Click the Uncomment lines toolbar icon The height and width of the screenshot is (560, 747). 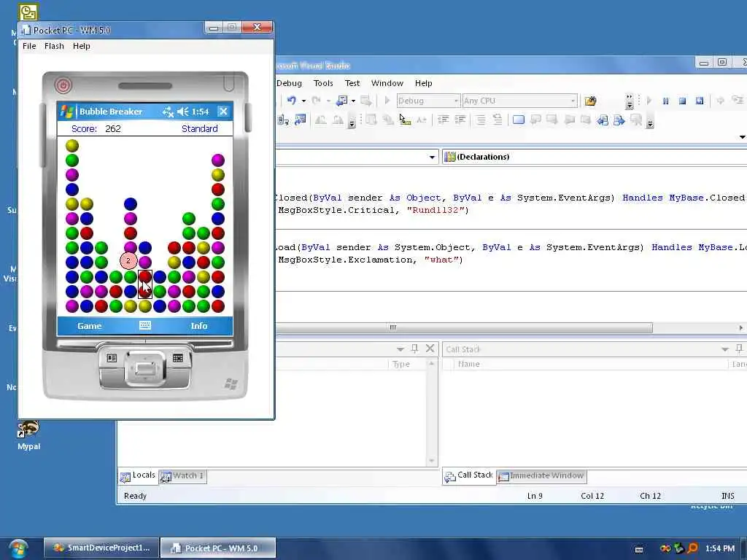[498, 120]
